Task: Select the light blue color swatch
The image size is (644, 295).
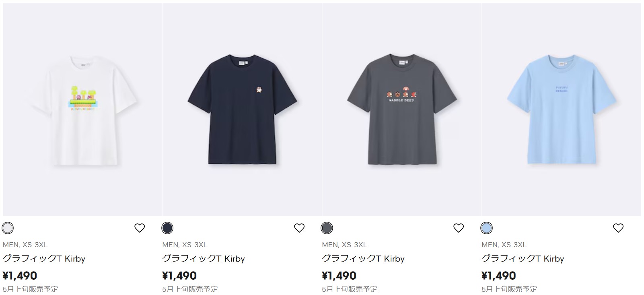Action: 487,228
